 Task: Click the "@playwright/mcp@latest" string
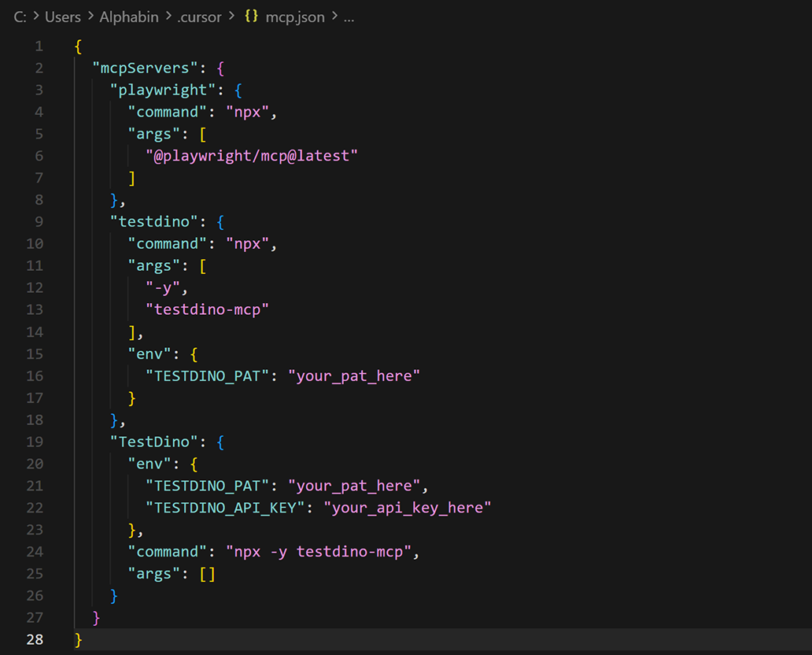(252, 156)
